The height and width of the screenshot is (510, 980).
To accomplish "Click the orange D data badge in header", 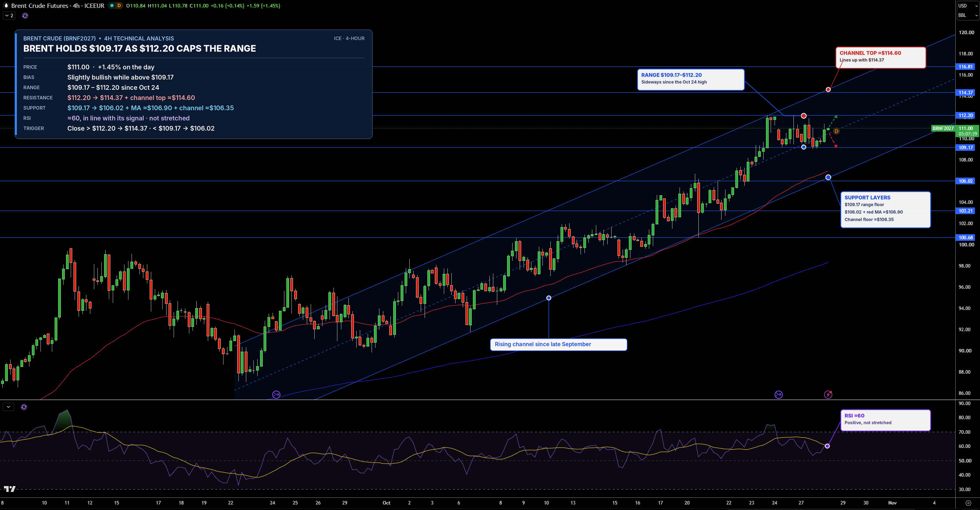I will (119, 6).
